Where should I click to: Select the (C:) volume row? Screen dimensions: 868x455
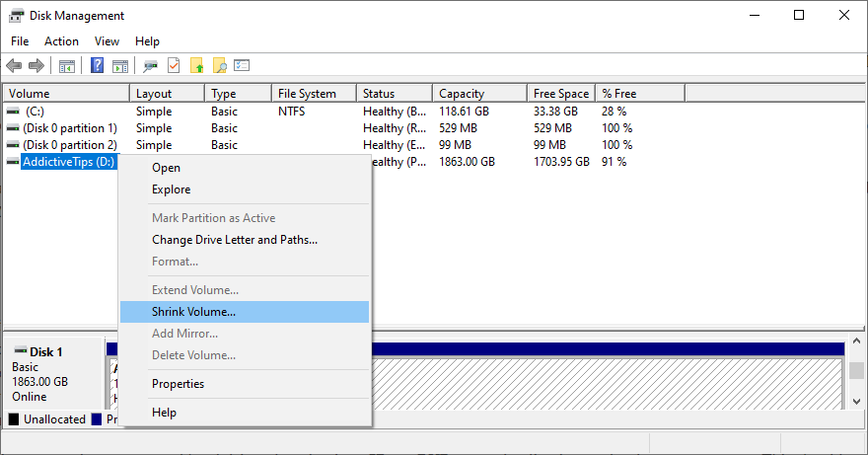point(36,112)
